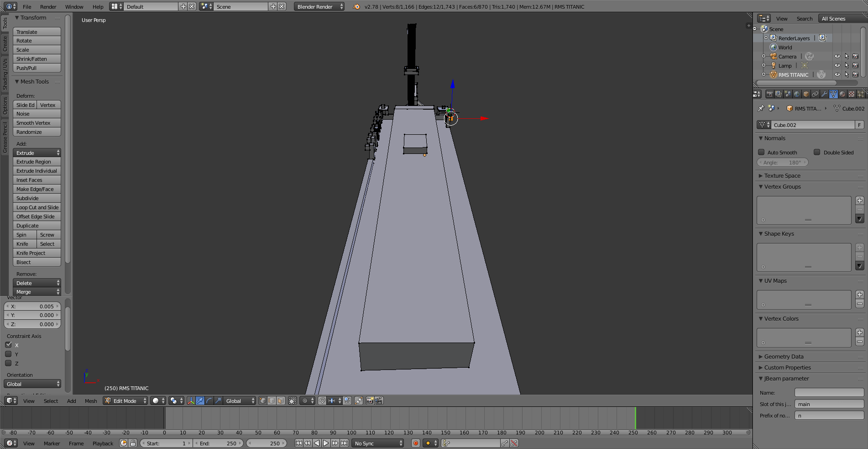Hide the Lamp object via eye icon

pos(837,65)
